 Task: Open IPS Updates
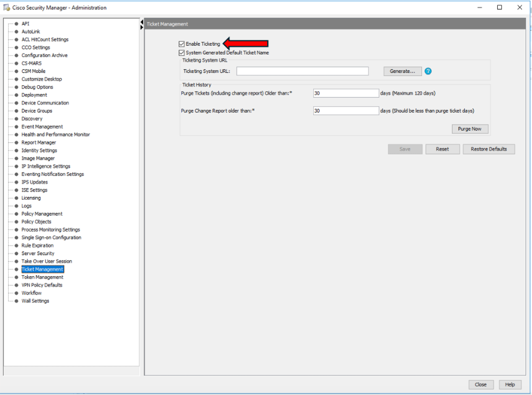pyautogui.click(x=35, y=182)
